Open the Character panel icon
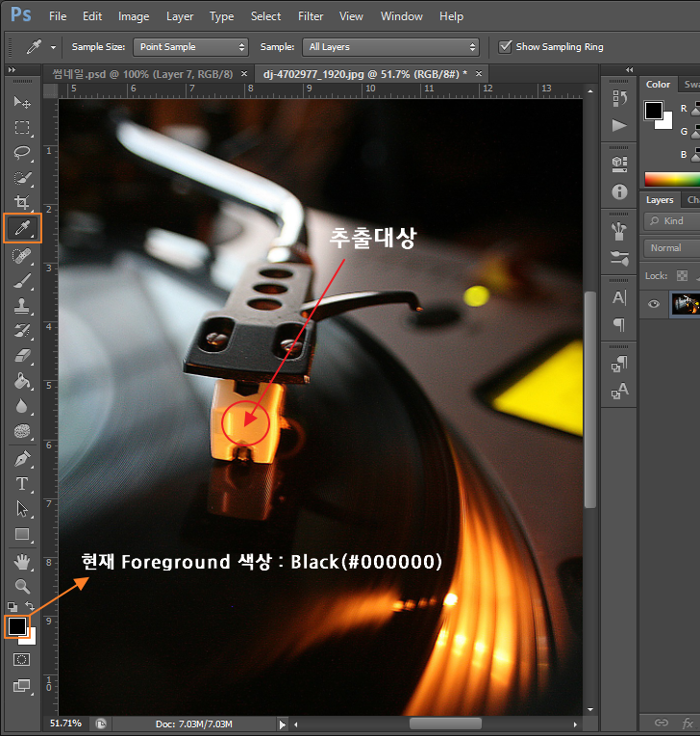700x736 pixels. pos(619,297)
